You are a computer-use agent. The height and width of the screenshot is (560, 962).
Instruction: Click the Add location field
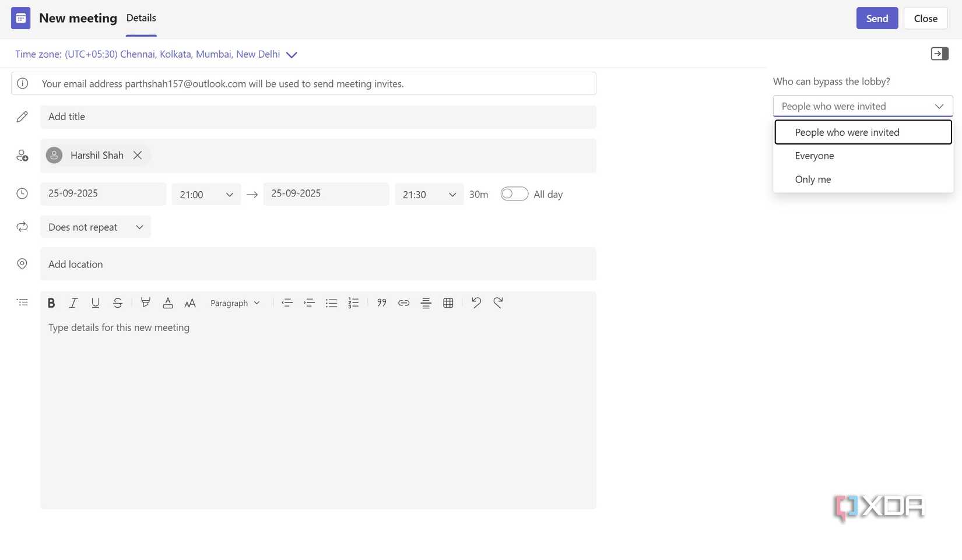pyautogui.click(x=318, y=264)
